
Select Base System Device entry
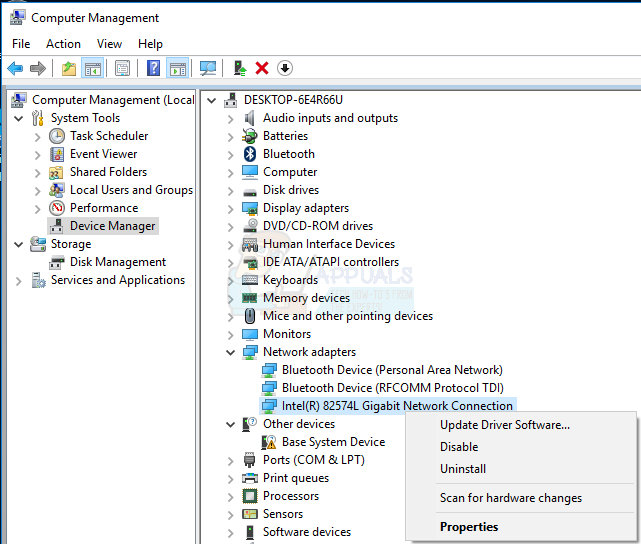333,442
